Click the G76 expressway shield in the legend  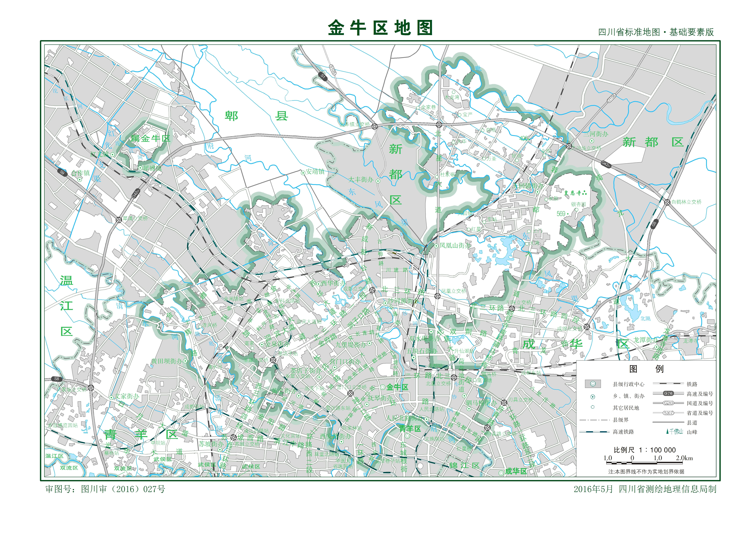668,393
